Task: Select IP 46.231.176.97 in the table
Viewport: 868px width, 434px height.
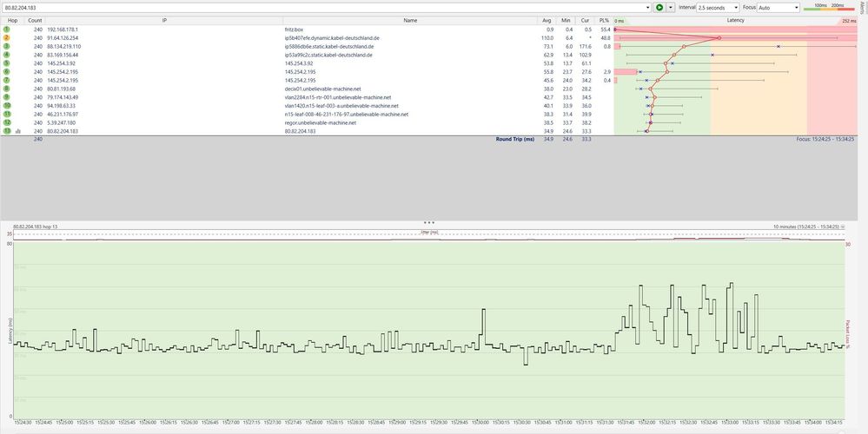Action: click(63, 114)
